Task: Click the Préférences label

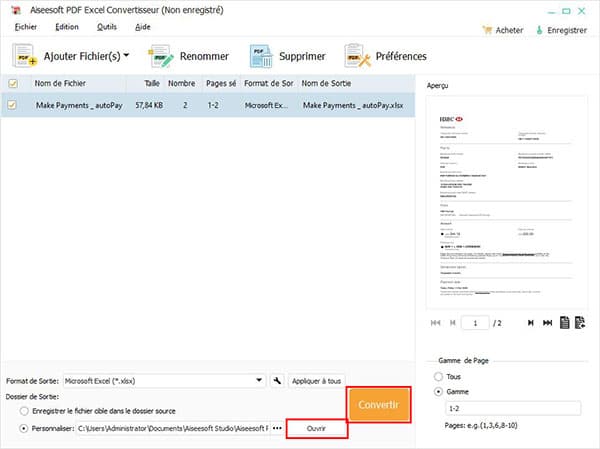Action: coord(401,56)
